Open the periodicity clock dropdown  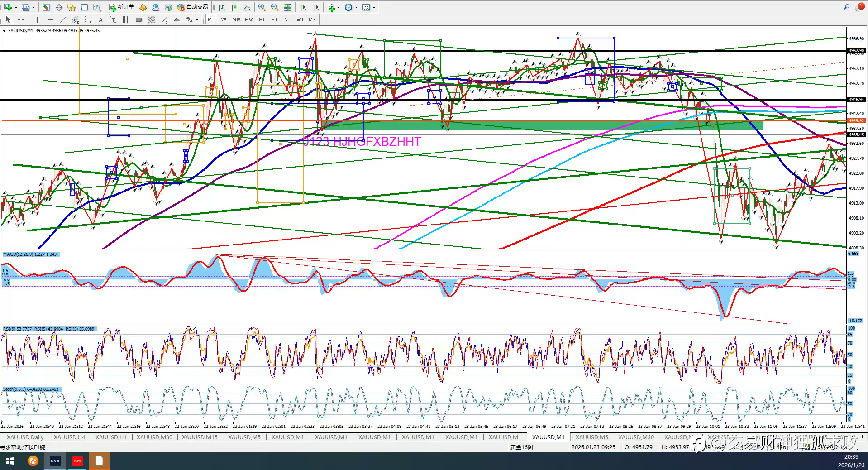356,7
